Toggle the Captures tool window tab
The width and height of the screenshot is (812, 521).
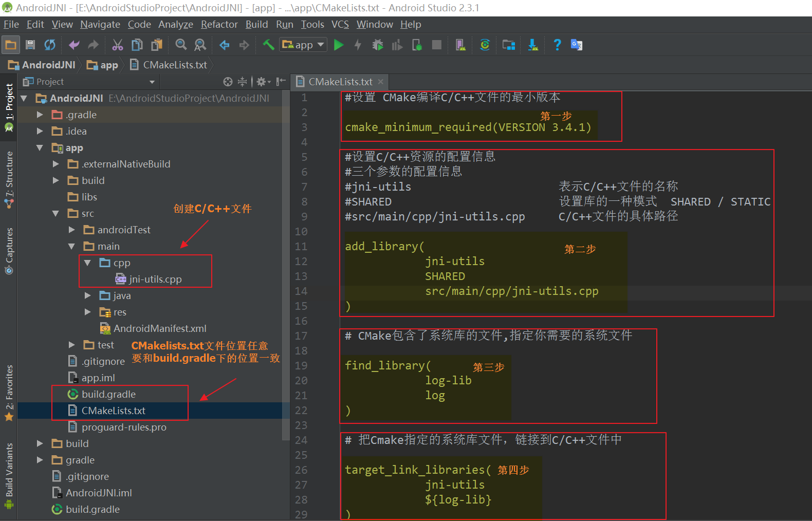coord(9,251)
